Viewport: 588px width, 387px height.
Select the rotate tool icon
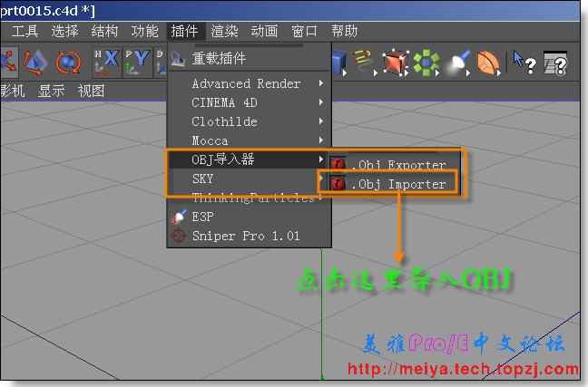coord(68,63)
